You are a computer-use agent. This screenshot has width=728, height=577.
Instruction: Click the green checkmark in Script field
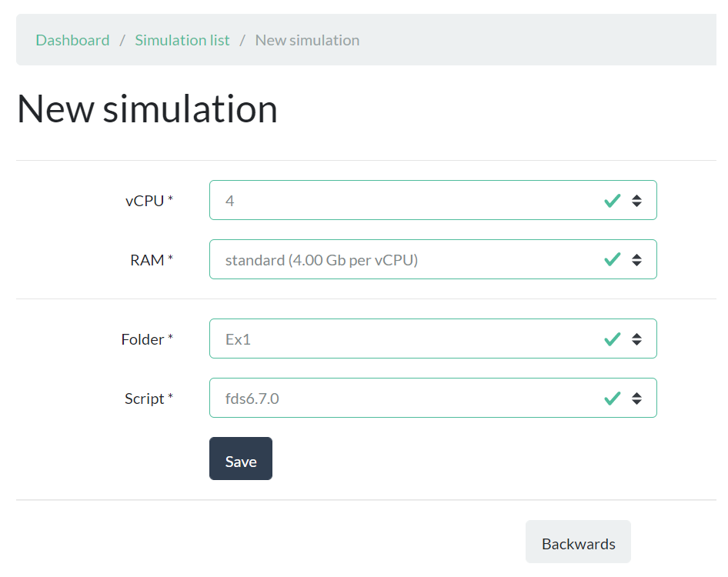coord(613,399)
